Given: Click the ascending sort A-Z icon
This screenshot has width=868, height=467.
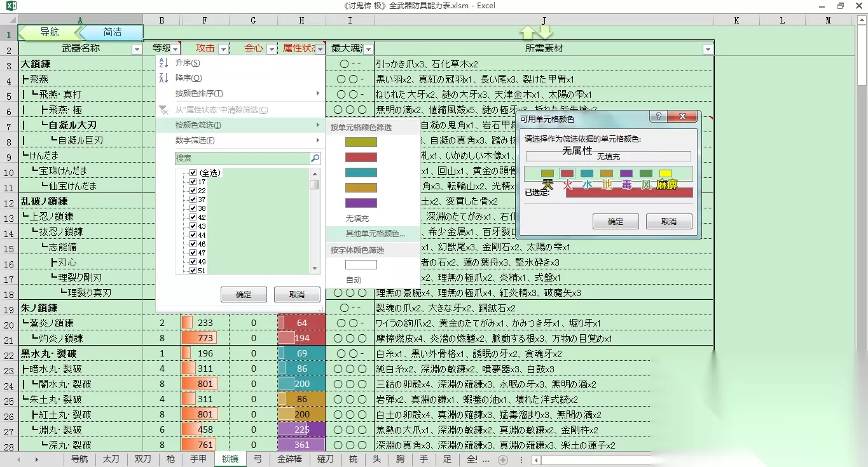Looking at the screenshot, I should tap(163, 63).
